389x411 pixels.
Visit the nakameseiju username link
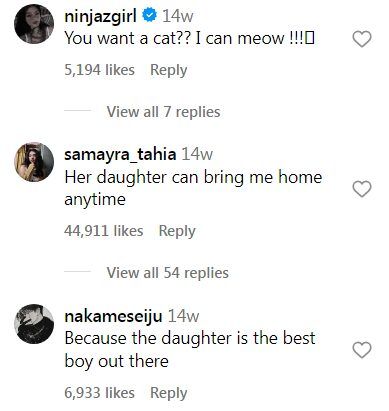pos(113,316)
